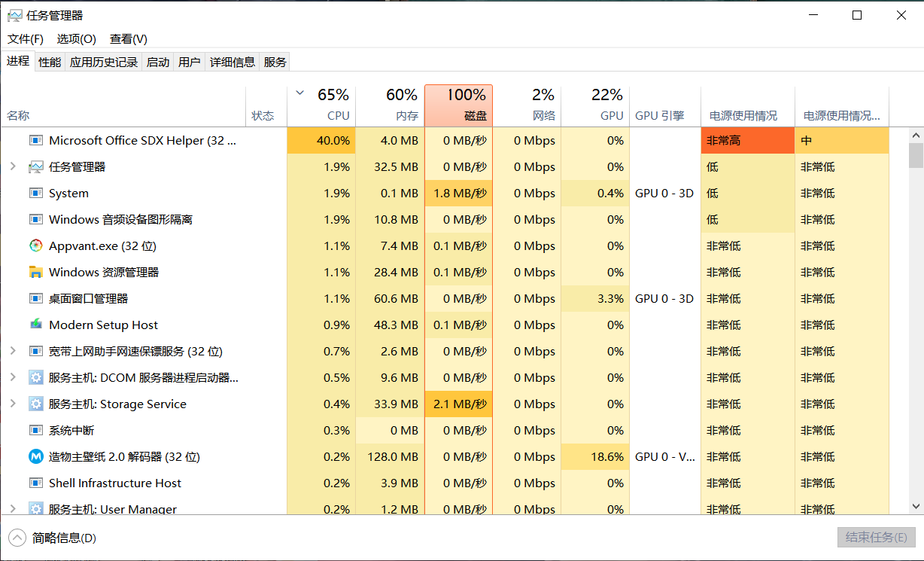Viewport: 924px width, 561px height.
Task: Switch to the 服务 tab
Action: 275,63
